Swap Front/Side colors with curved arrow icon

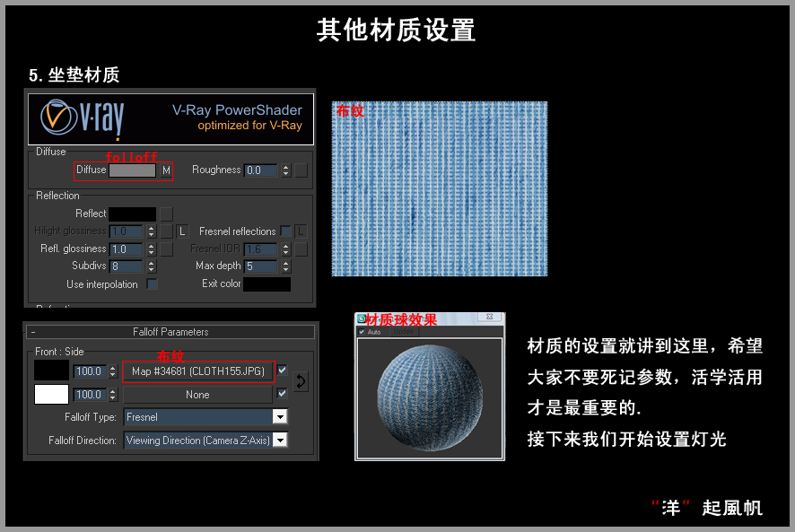(x=301, y=381)
